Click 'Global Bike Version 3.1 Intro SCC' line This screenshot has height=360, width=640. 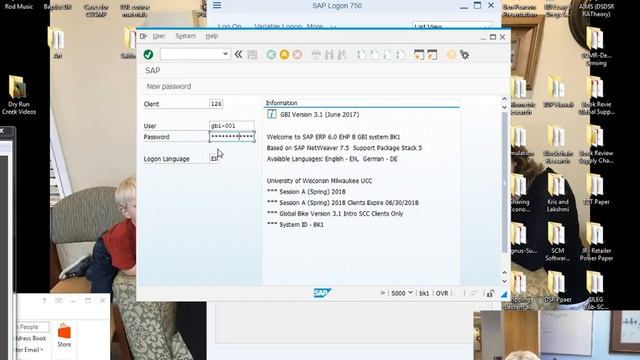point(335,213)
